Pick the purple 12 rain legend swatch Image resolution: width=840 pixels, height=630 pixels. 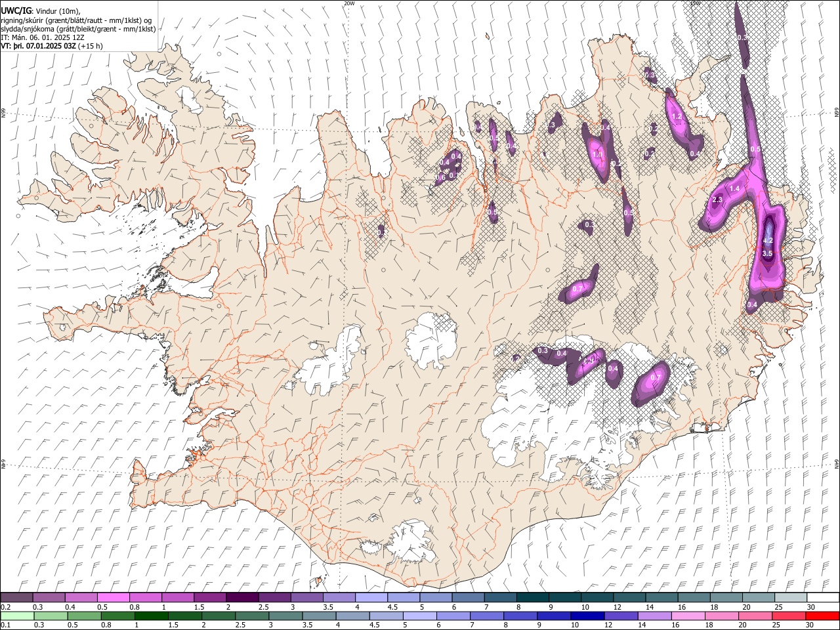pos(621,616)
